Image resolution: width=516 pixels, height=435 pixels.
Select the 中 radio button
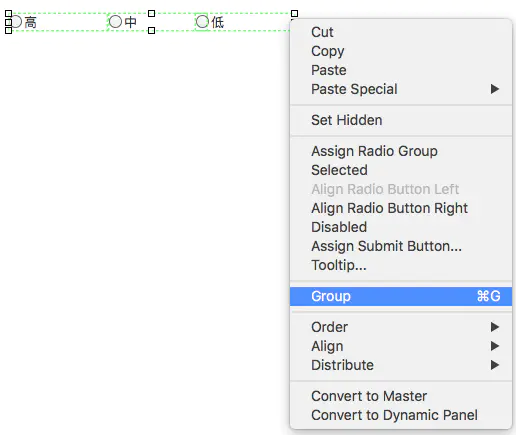115,22
